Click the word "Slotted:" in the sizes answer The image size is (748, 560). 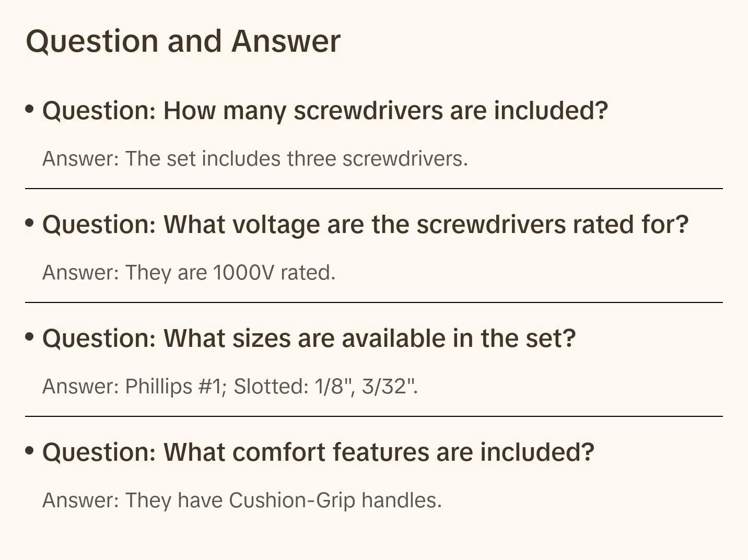[x=271, y=387]
